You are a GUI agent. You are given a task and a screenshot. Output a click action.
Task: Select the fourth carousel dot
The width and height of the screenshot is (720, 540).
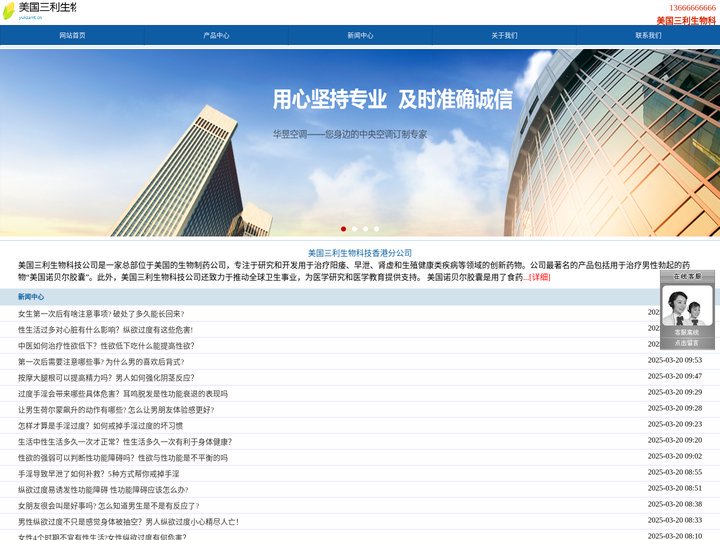point(377,229)
